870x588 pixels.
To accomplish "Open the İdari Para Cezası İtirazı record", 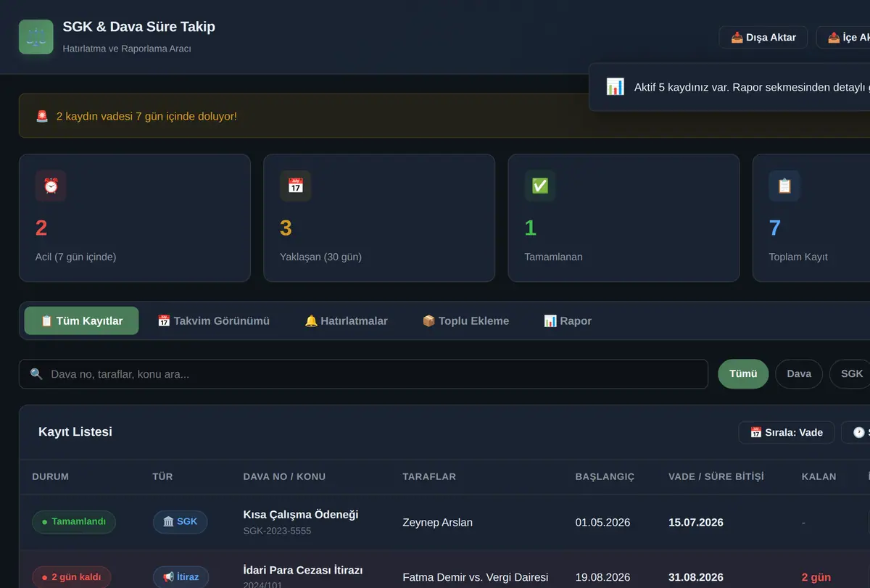I will point(303,570).
